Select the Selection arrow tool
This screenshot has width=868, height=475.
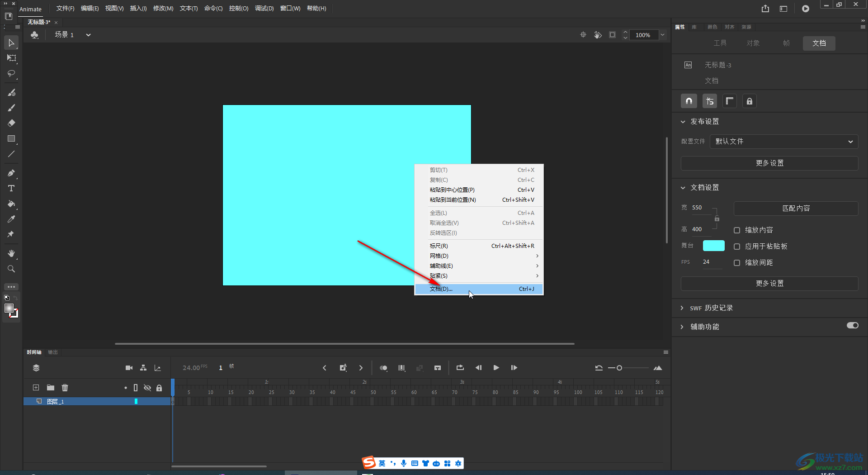pyautogui.click(x=11, y=43)
